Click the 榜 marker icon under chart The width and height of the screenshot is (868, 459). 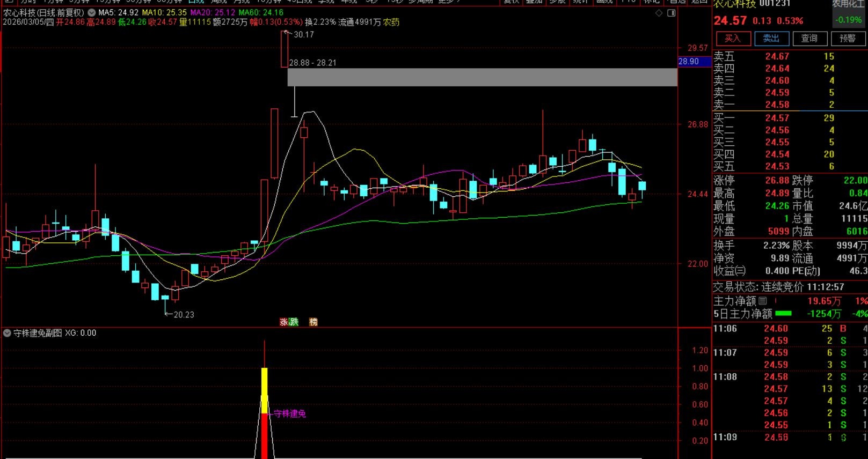[x=313, y=322]
